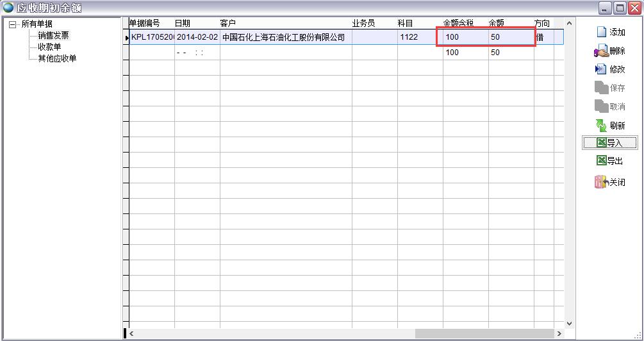The image size is (644, 341).
Task: Click the 科目 column header
Action: (405, 23)
